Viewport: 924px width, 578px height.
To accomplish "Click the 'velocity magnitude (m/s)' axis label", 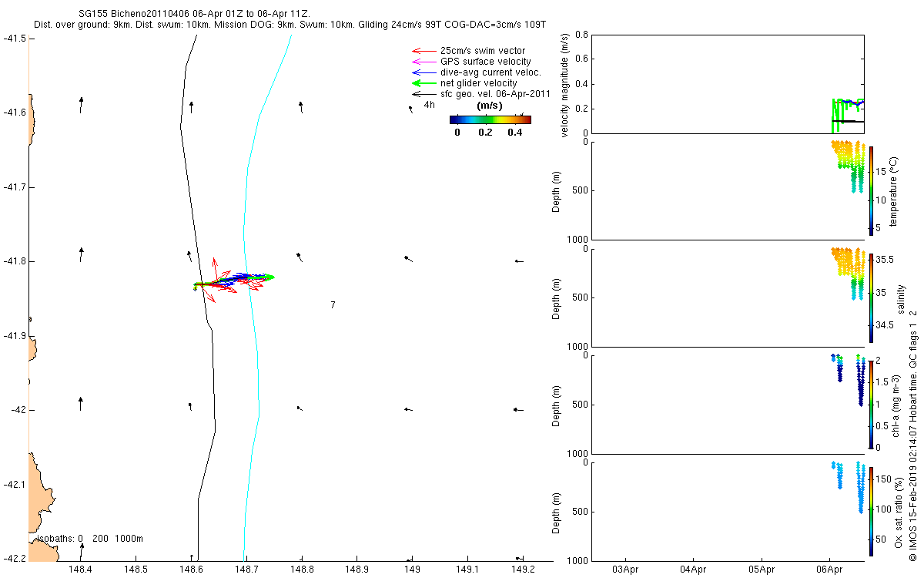I will pos(564,85).
